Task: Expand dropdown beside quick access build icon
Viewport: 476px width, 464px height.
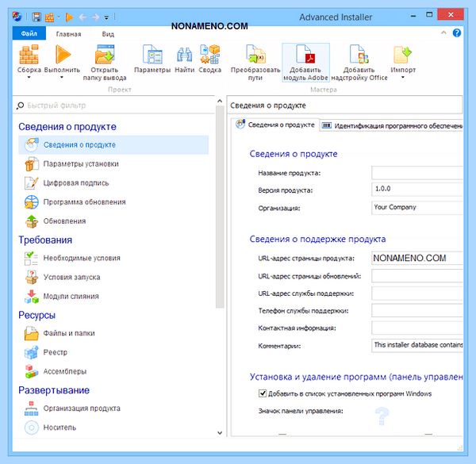Action: point(59,17)
